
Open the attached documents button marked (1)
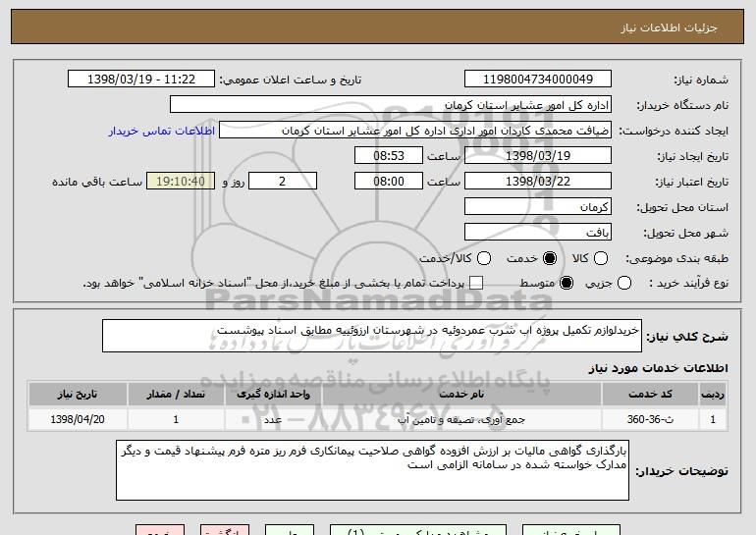(x=418, y=530)
